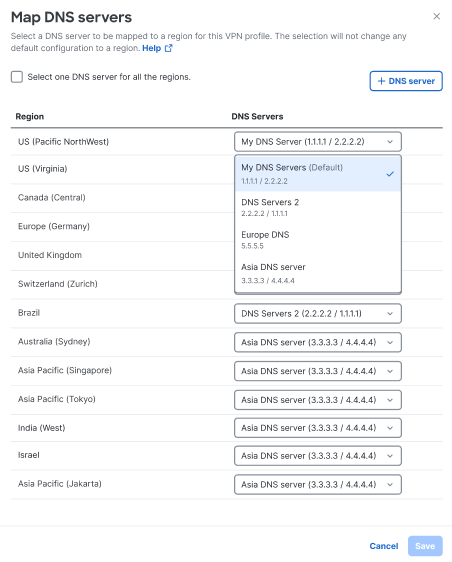
Task: Open India (West) DNS server dropdown
Action: [x=318, y=428]
